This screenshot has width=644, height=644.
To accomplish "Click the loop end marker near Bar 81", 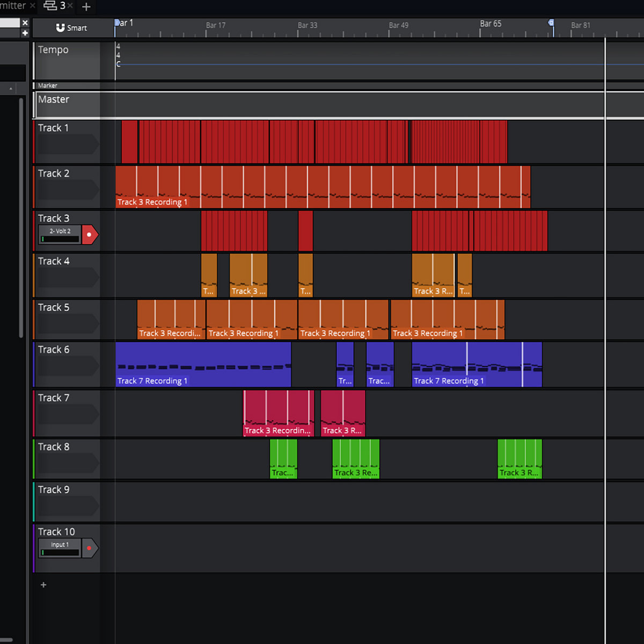I will coord(551,23).
